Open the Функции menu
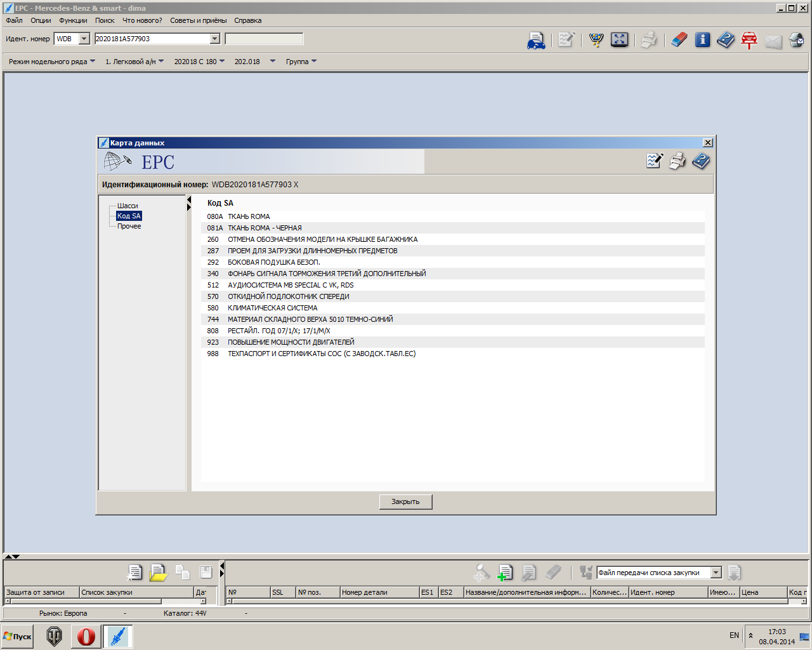This screenshot has width=812, height=650. [73, 20]
